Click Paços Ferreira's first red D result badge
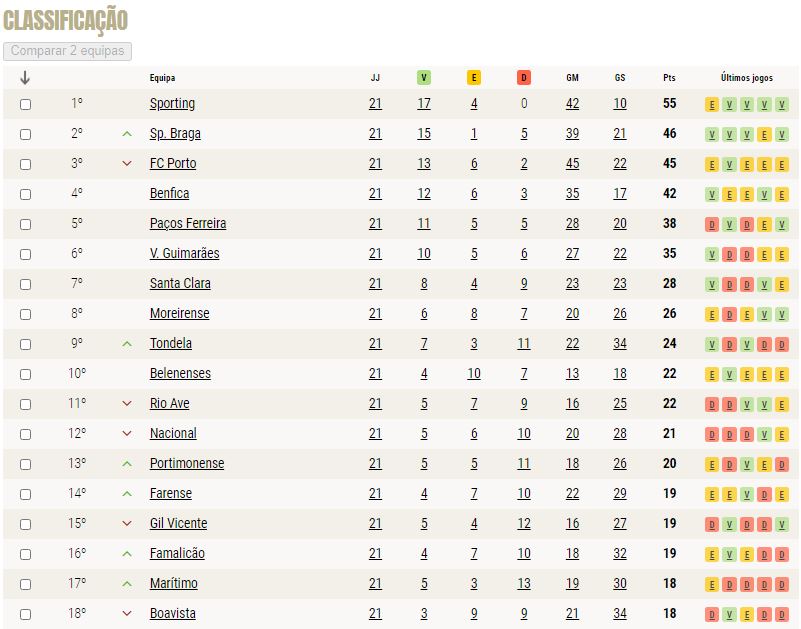 711,225
